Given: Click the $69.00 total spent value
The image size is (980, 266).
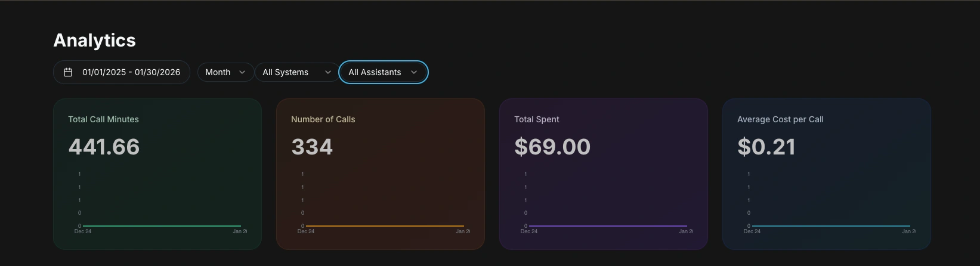Looking at the screenshot, I should click(552, 147).
